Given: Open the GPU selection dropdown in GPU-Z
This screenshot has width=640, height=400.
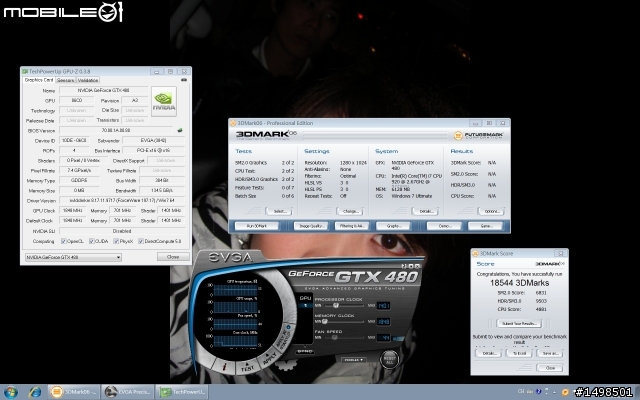Looking at the screenshot, I should click(x=73, y=257).
